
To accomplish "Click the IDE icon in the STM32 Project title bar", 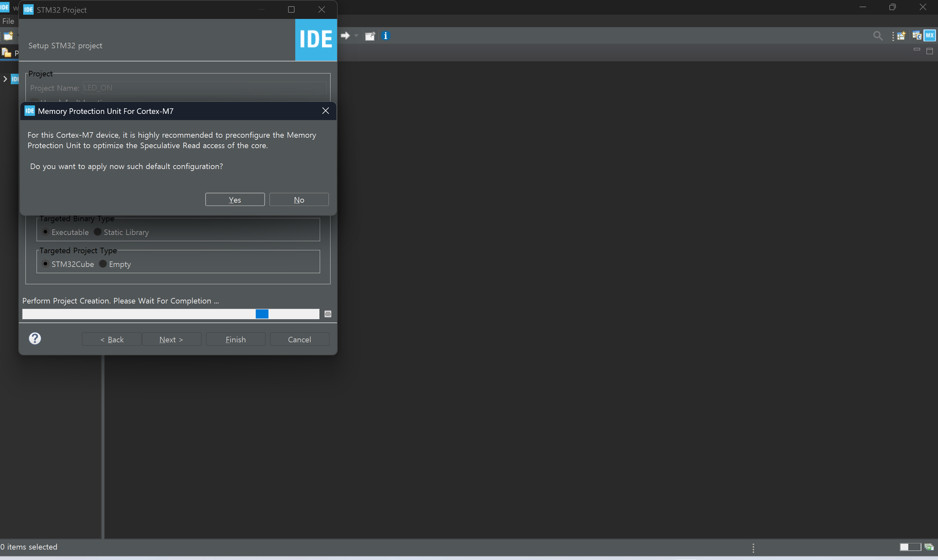I will (x=28, y=9).
